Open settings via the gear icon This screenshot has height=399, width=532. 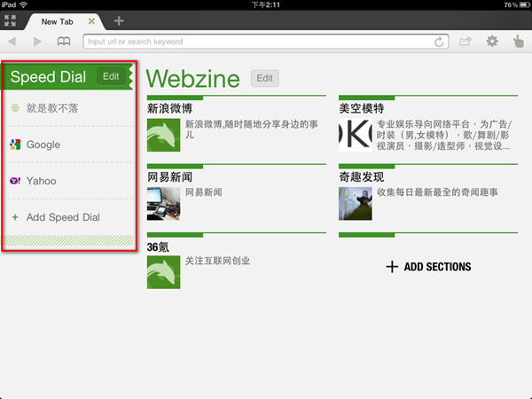click(492, 42)
